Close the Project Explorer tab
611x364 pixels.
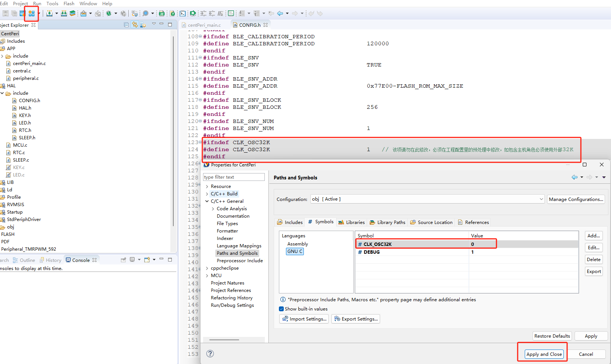point(33,25)
